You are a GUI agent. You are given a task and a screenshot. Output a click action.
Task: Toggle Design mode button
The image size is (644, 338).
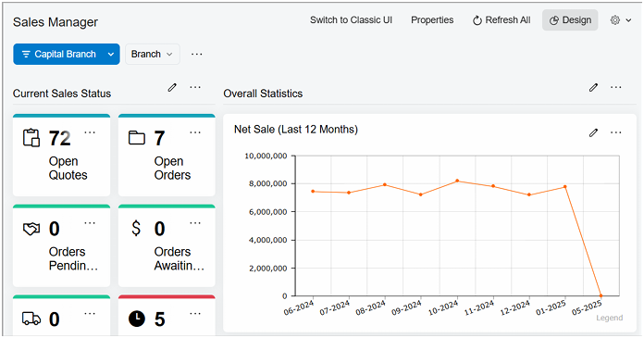click(570, 19)
